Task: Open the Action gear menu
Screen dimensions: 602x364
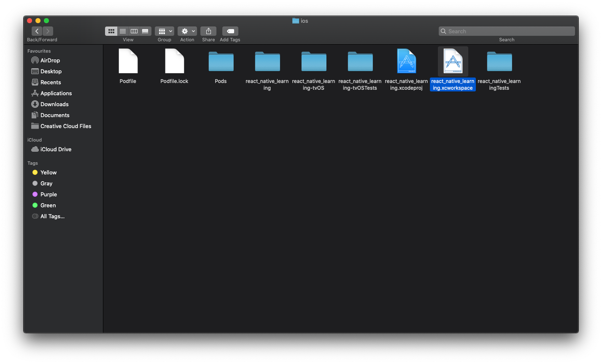Action: [x=187, y=31]
